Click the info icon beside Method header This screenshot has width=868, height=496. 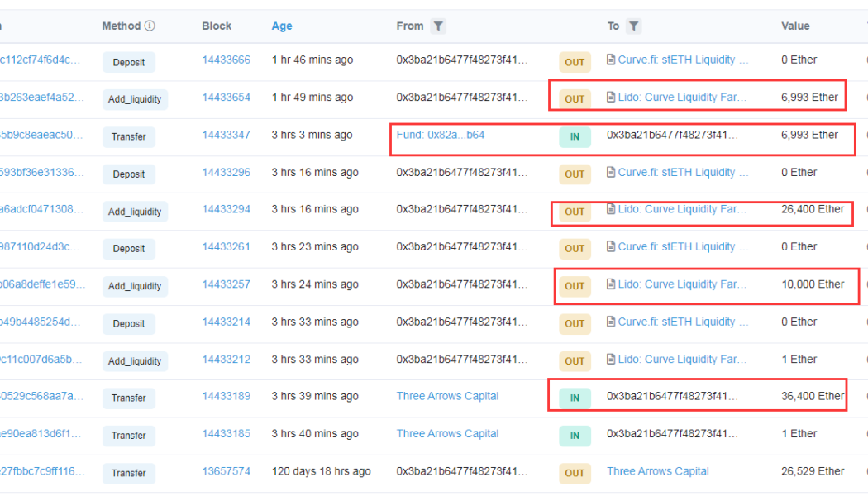[150, 26]
